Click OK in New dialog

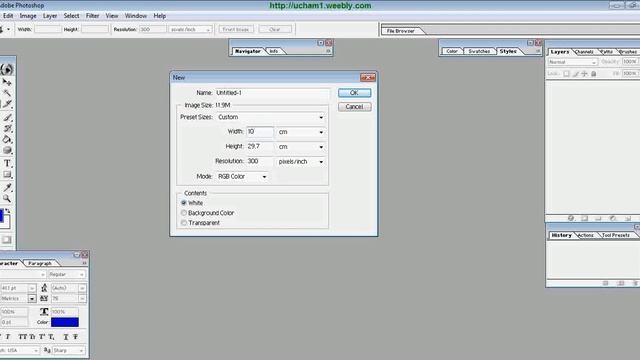354,93
